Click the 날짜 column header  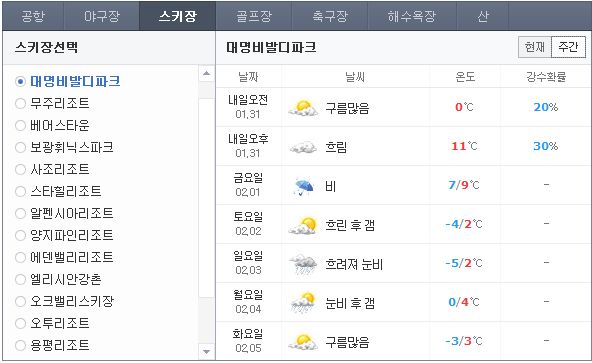click(248, 77)
